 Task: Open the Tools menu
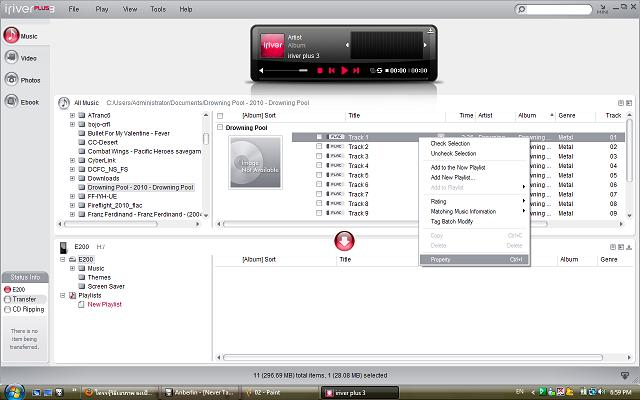(x=158, y=9)
